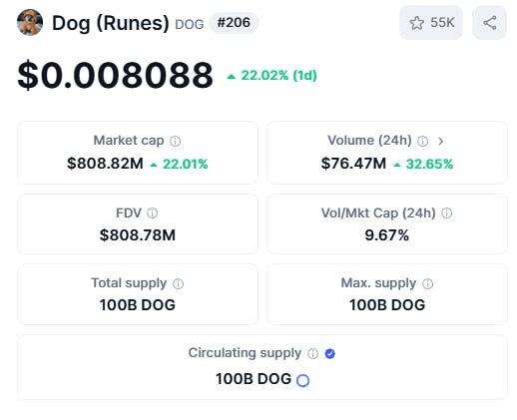Click the circulating supply progress ring
The width and height of the screenshot is (517, 420).
pyautogui.click(x=302, y=380)
